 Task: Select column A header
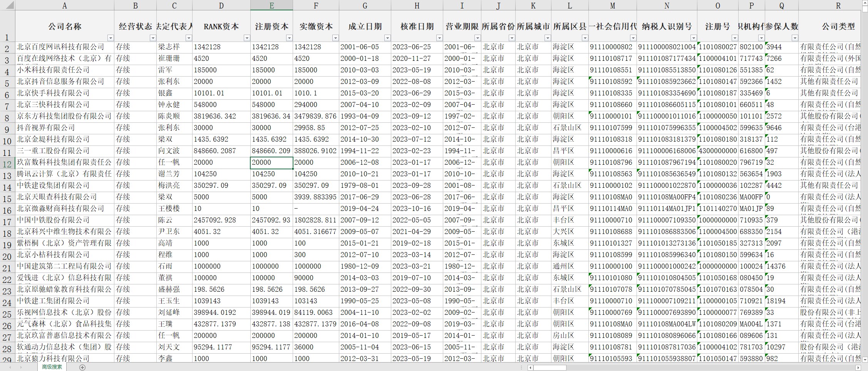click(65, 5)
